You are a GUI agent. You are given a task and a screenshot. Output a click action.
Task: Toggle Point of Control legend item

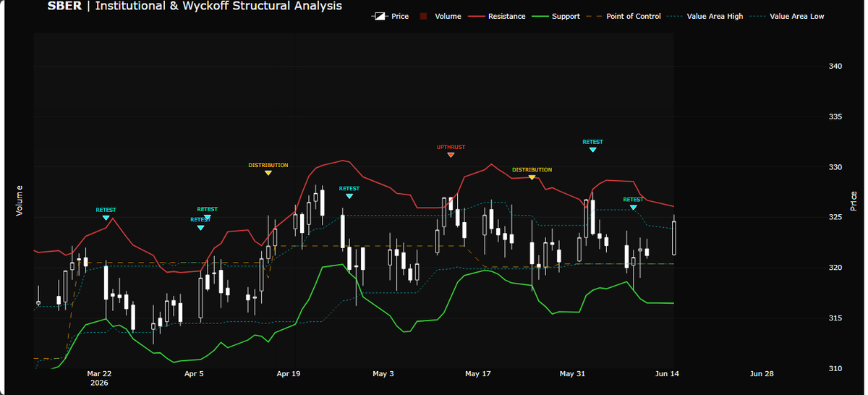[x=623, y=16]
